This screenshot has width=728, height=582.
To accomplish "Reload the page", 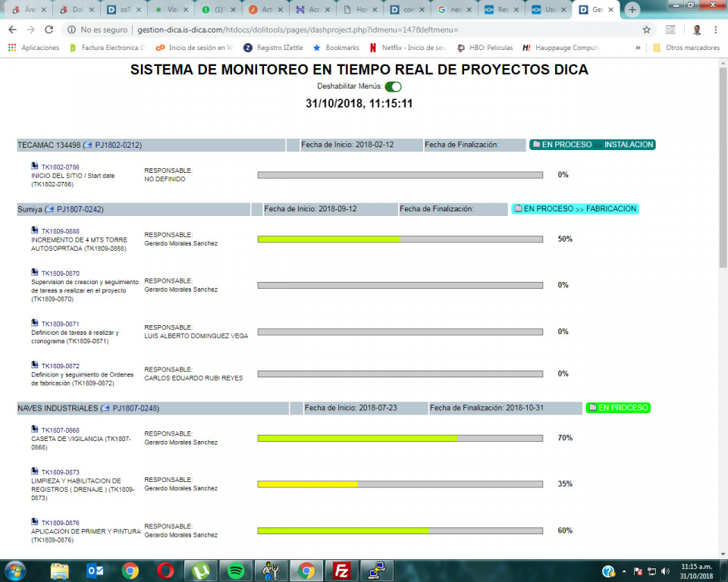I will [49, 30].
